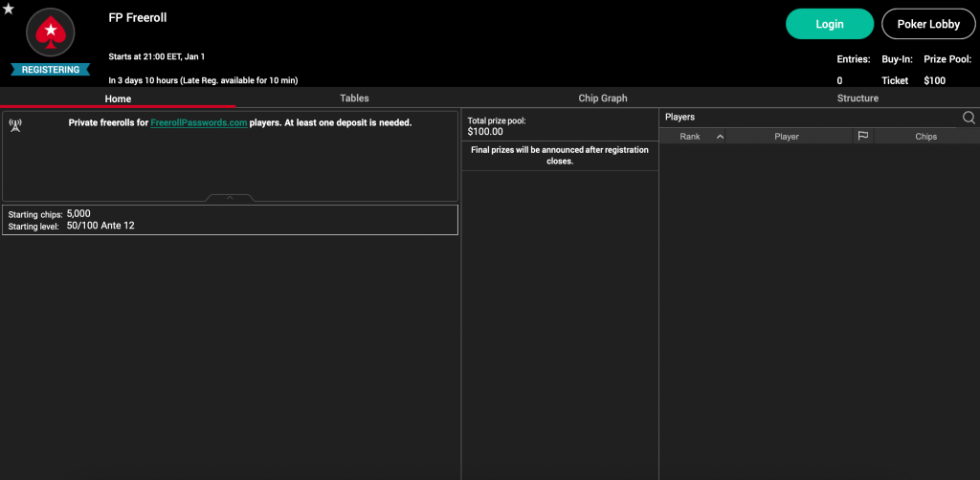Screen dimensions: 980x480
Task: Click the PokerStars red spade logo
Action: 50,33
